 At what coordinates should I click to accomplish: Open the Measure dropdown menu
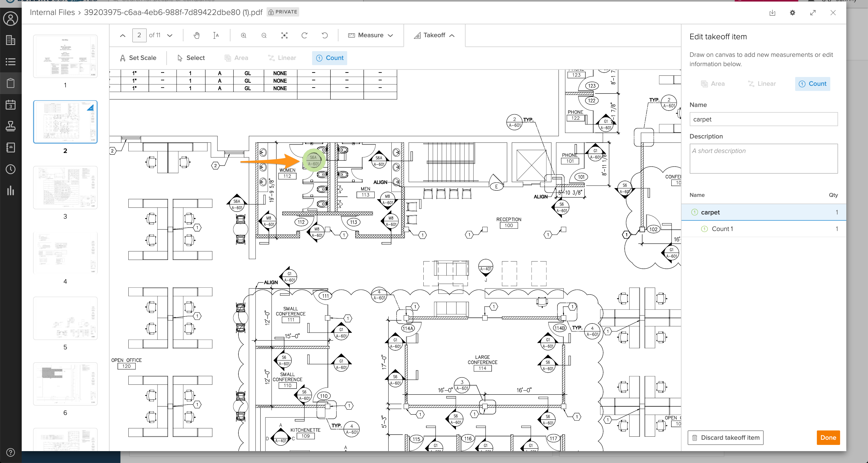tap(370, 35)
